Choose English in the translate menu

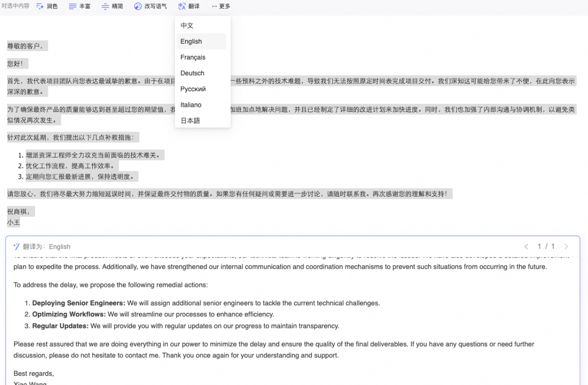(x=201, y=41)
